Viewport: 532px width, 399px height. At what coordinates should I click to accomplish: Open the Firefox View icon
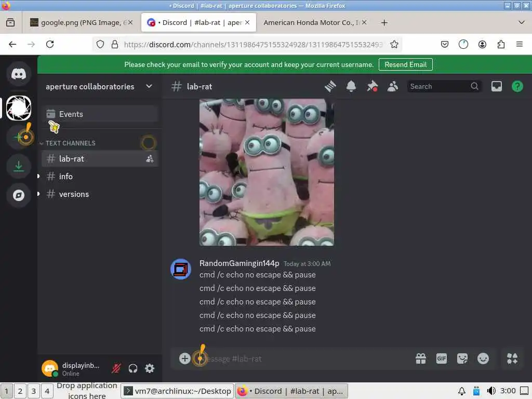pyautogui.click(x=10, y=22)
